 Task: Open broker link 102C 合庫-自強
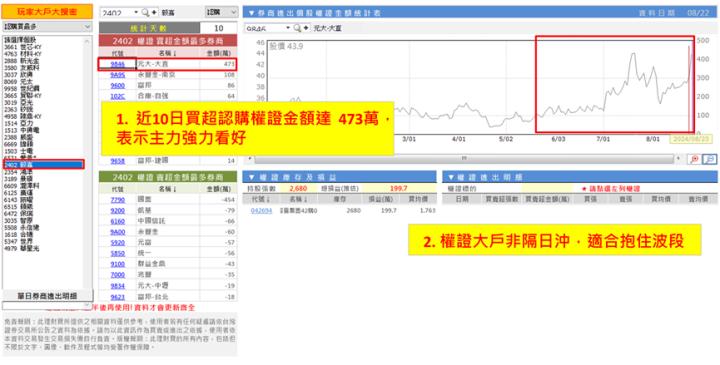tap(118, 96)
